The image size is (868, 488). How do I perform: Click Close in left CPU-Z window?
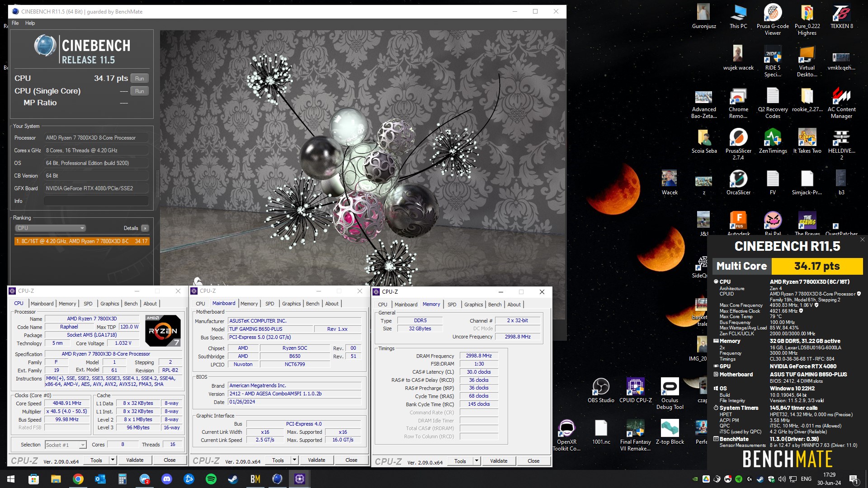170,460
